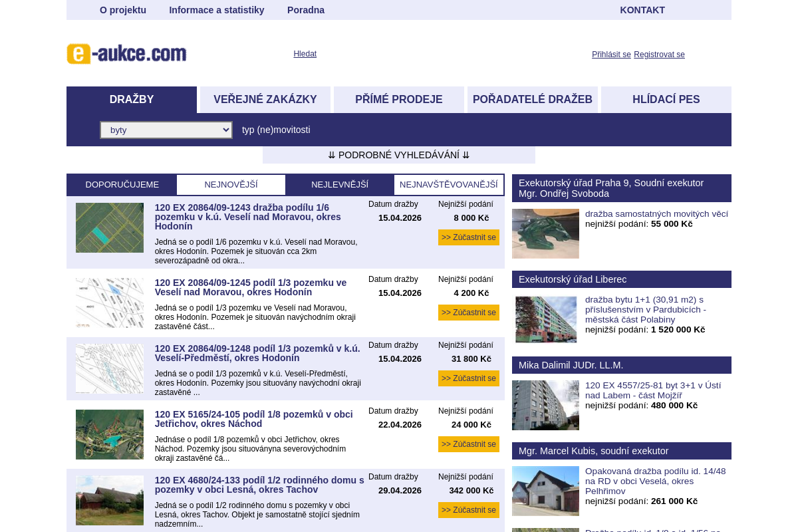Open the Hlídací pes tab

(x=666, y=100)
